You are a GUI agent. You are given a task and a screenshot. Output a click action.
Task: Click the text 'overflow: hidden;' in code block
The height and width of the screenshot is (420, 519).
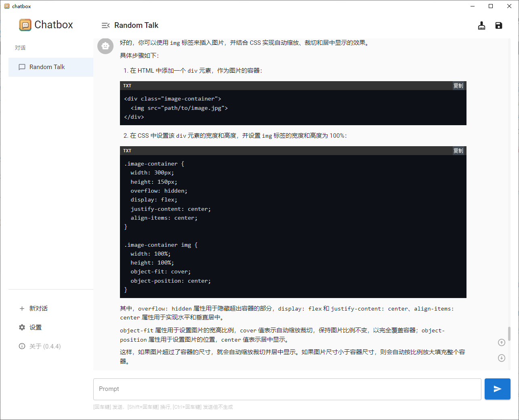pyautogui.click(x=159, y=191)
